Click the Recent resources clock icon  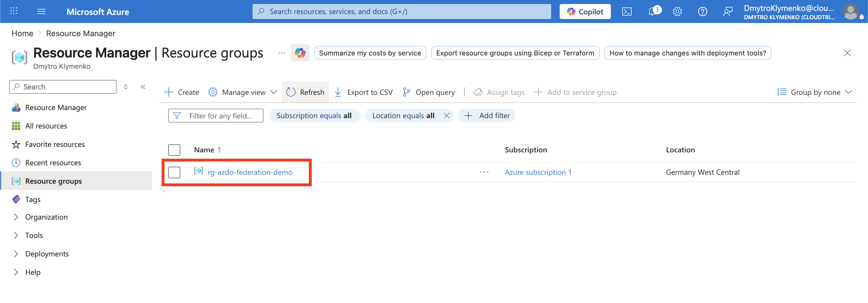16,163
